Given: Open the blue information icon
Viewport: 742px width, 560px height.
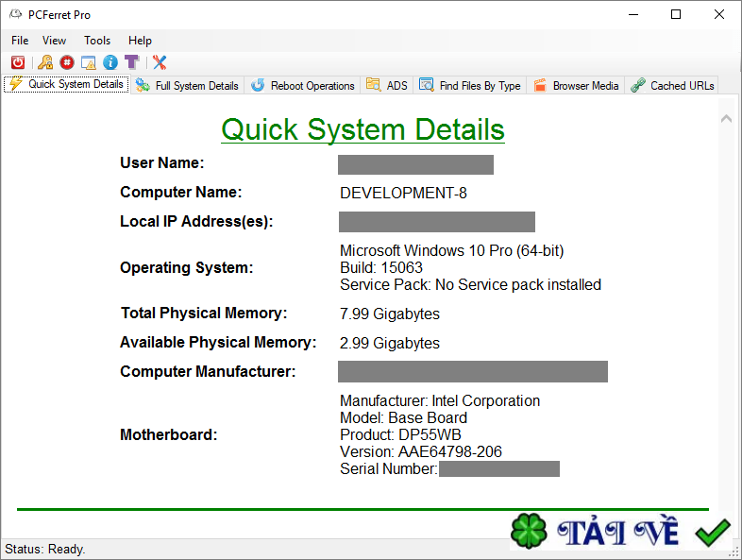Looking at the screenshot, I should pos(110,62).
